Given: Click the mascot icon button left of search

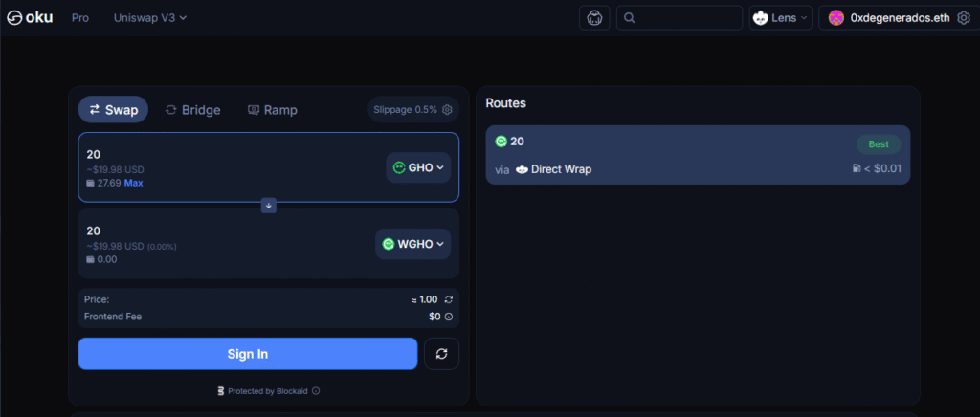Looking at the screenshot, I should [x=594, y=17].
